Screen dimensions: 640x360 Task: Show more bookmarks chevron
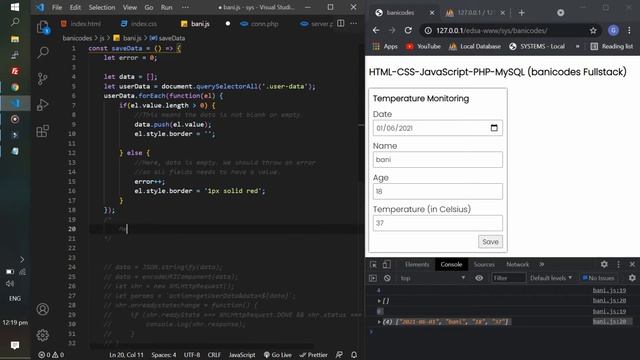coord(577,47)
